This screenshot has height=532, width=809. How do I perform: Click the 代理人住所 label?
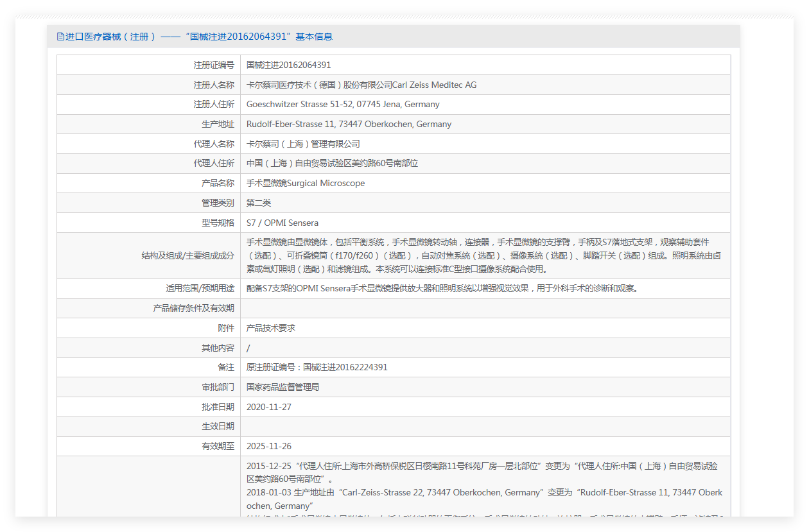[x=214, y=163]
